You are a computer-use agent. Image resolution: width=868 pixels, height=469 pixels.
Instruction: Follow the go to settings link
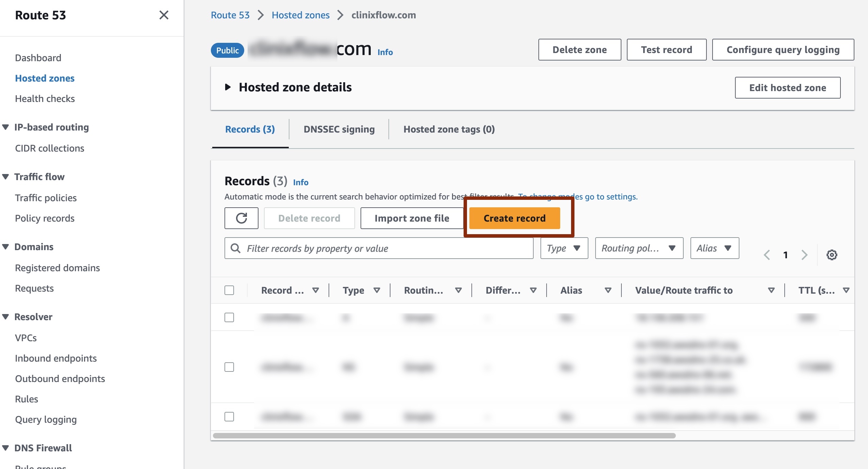click(x=578, y=196)
